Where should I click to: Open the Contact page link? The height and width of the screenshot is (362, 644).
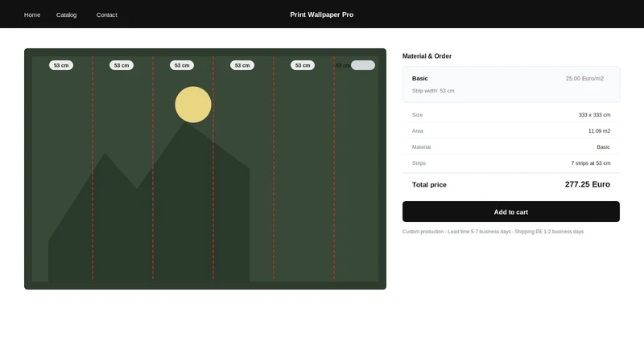[x=107, y=14]
